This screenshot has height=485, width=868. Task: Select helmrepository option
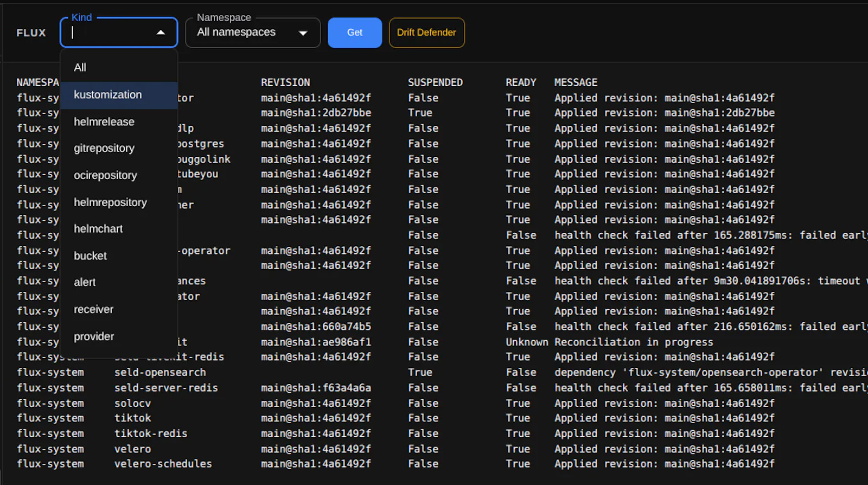(119, 202)
